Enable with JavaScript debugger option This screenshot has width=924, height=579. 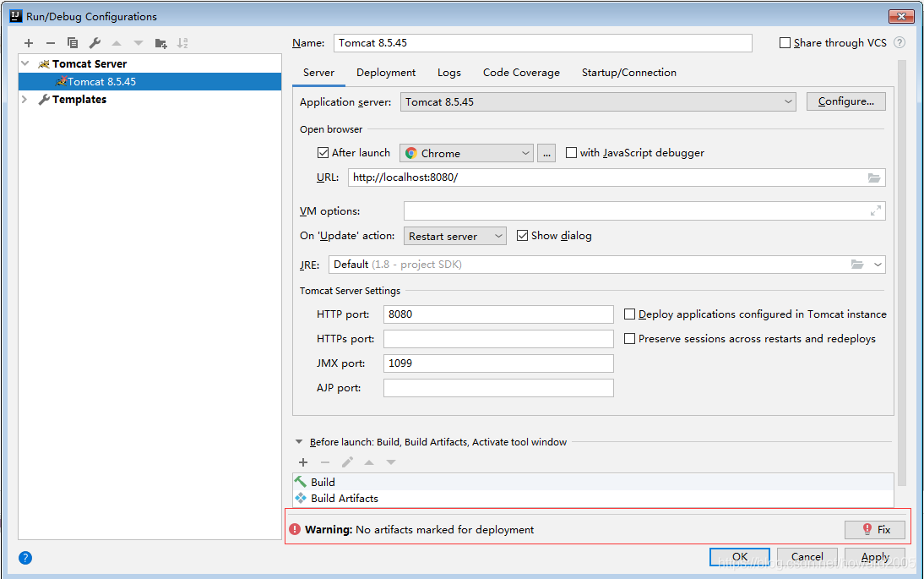571,153
